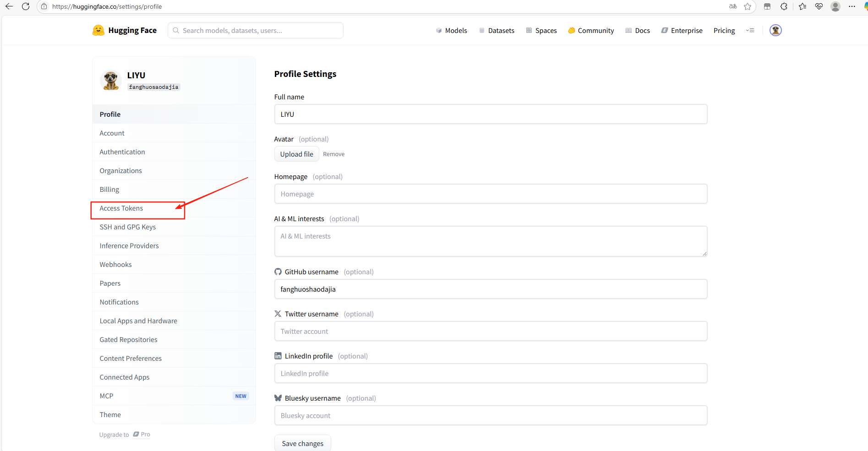
Task: Click the Upload file button
Action: point(297,154)
